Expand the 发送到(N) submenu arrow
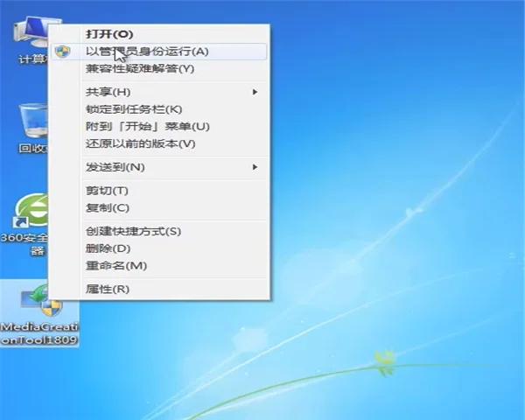Image resolution: width=525 pixels, height=420 pixels. (255, 167)
